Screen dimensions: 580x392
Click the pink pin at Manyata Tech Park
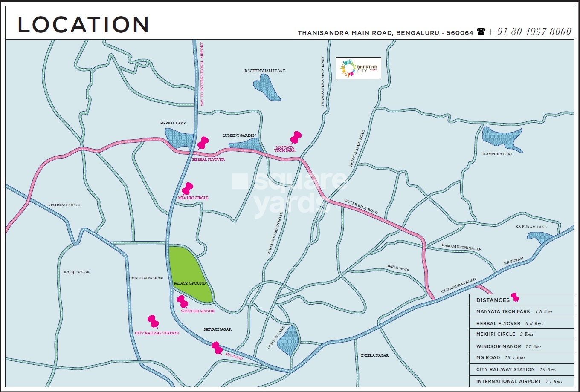pos(296,138)
